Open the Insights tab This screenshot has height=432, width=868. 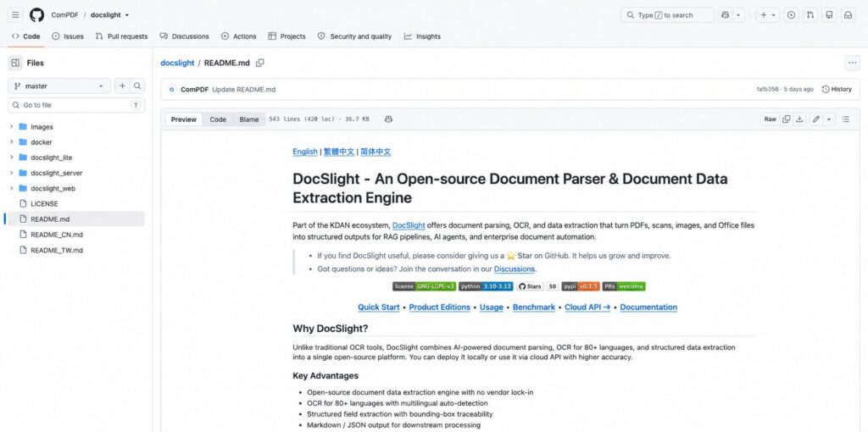tap(422, 36)
